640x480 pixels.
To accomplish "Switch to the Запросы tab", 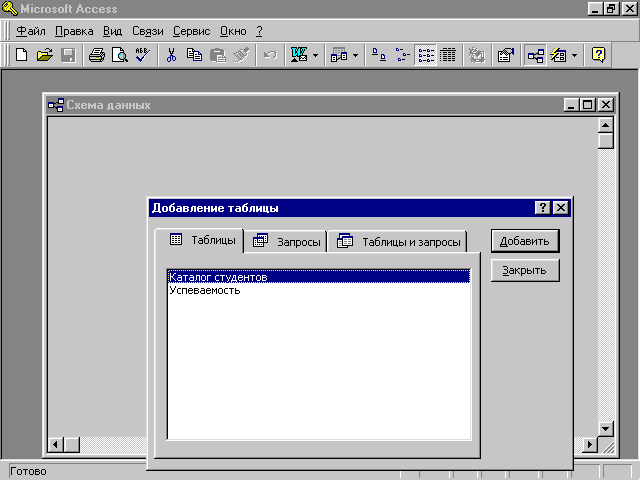I will pos(286,242).
